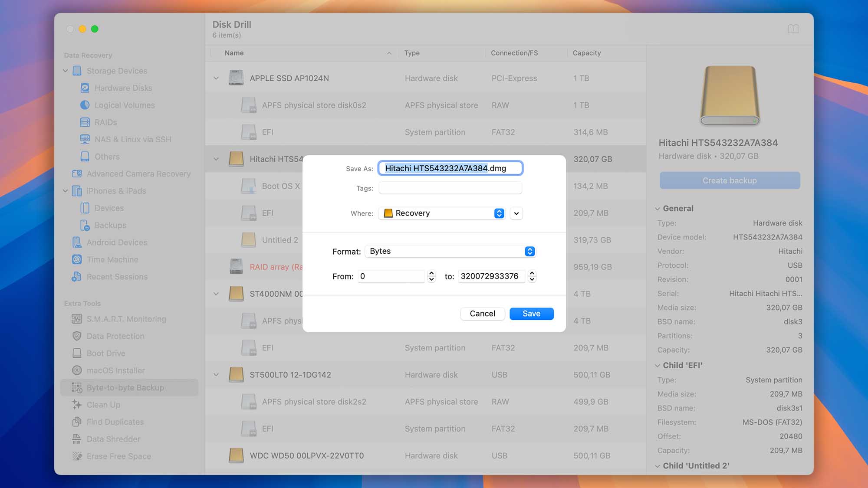Sort by the Connection/FS column header

(514, 53)
